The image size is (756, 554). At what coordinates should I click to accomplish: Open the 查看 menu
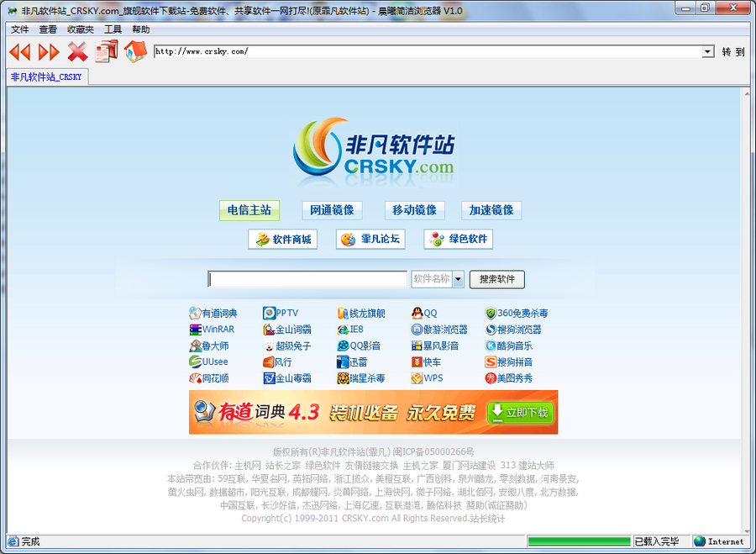[48, 29]
